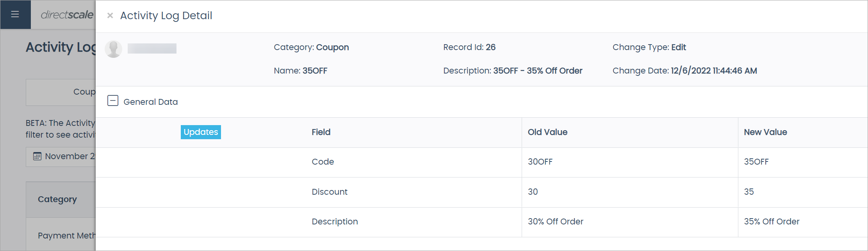Screen dimensions: 868x251
Task: Open the hamburger navigation menu
Action: (x=15, y=14)
